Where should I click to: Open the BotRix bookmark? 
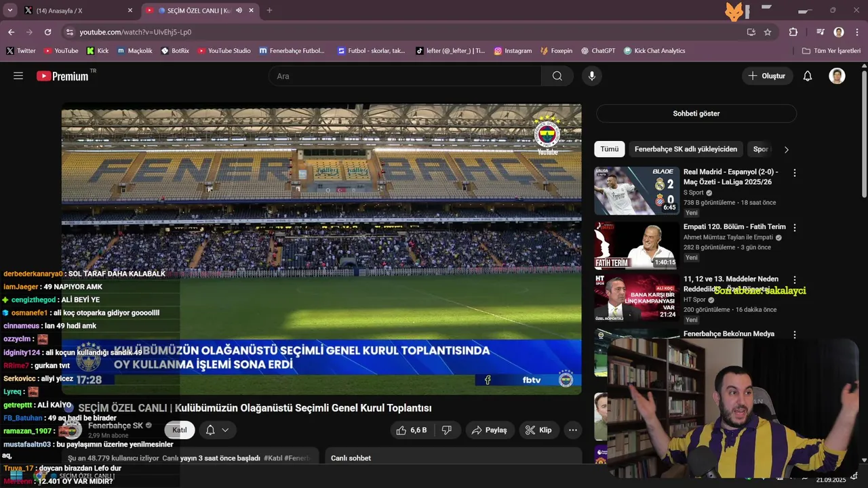pyautogui.click(x=175, y=51)
